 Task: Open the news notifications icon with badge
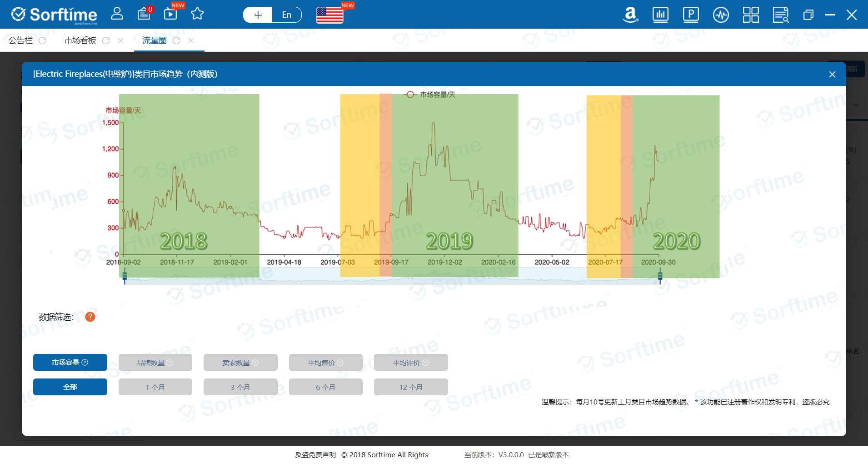[x=145, y=13]
